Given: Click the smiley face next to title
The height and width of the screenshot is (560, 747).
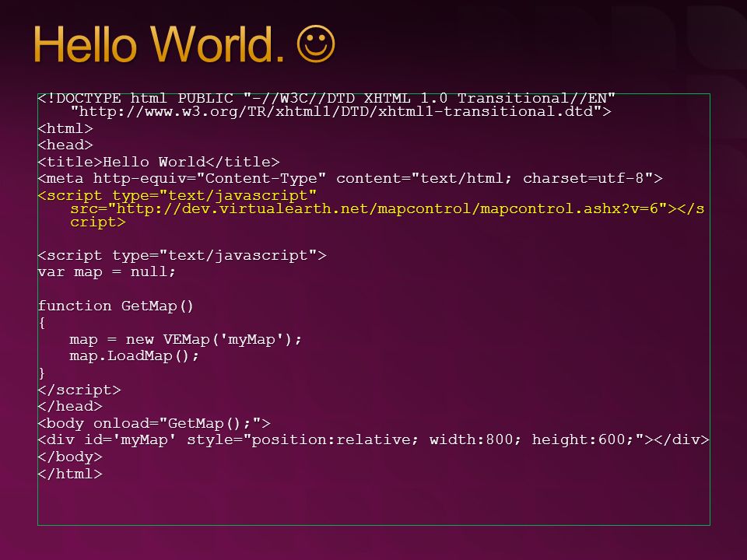Looking at the screenshot, I should [316, 44].
